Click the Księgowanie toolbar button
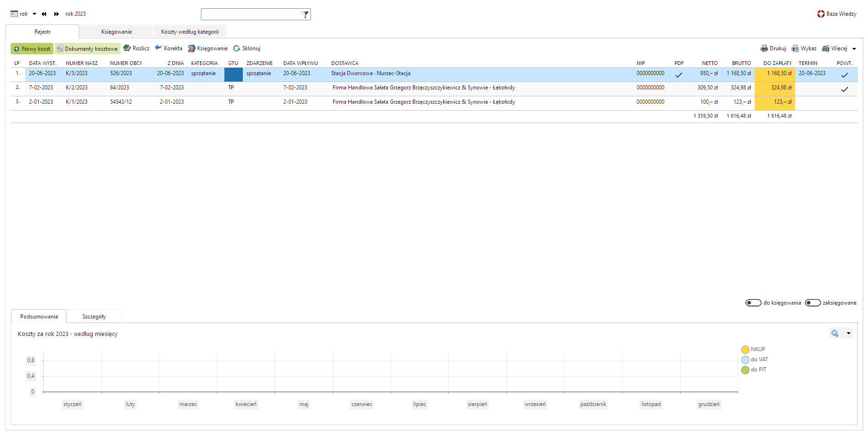Viewport: 868px width, 435px height. point(208,48)
